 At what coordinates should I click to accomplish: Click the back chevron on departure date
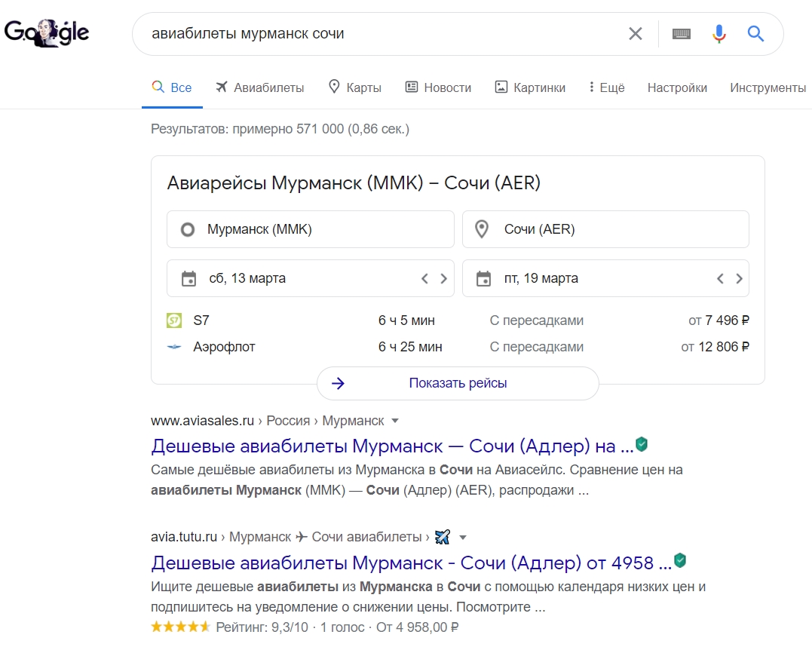click(424, 278)
